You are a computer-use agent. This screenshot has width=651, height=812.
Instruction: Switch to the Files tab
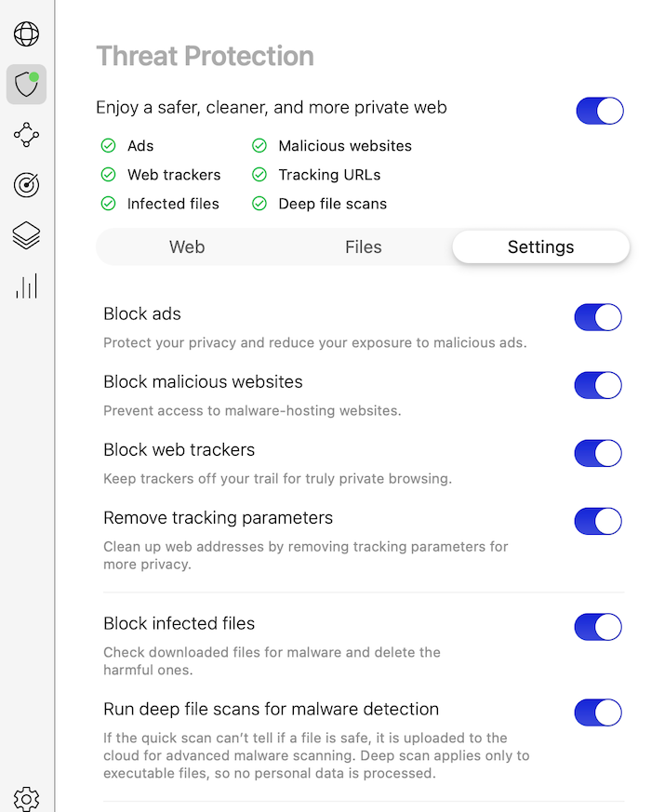[364, 247]
